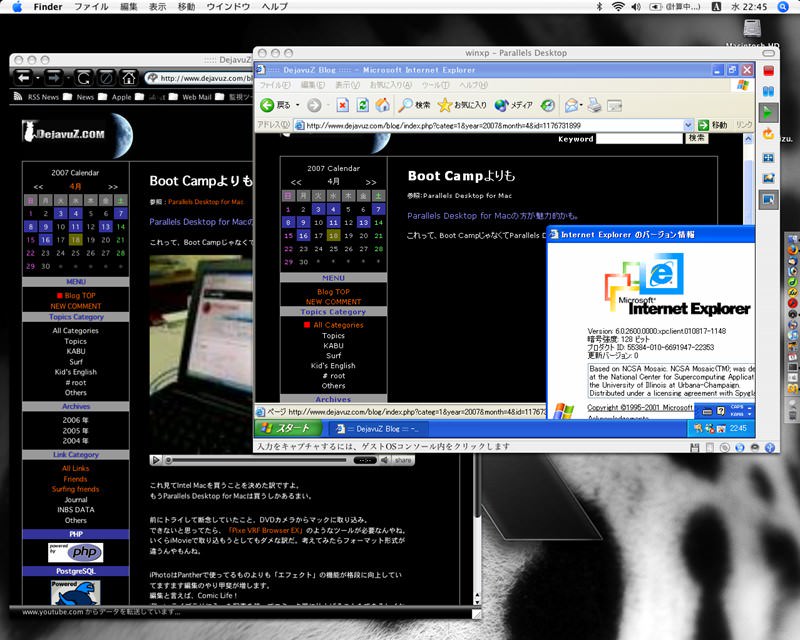Open the IE ファイル(F) menu
This screenshot has width=800, height=640.
coord(275,85)
